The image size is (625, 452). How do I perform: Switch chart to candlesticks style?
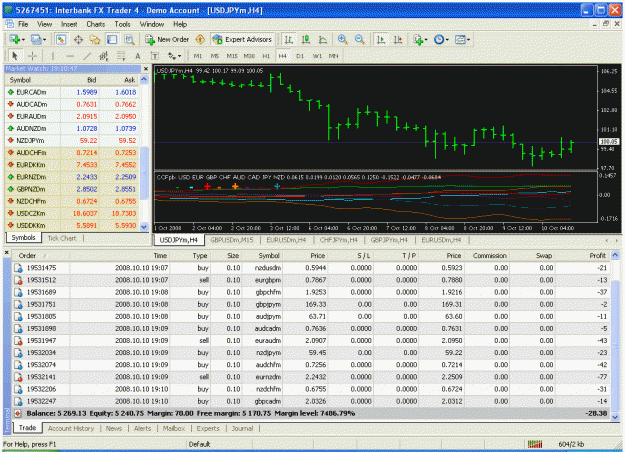(306, 39)
